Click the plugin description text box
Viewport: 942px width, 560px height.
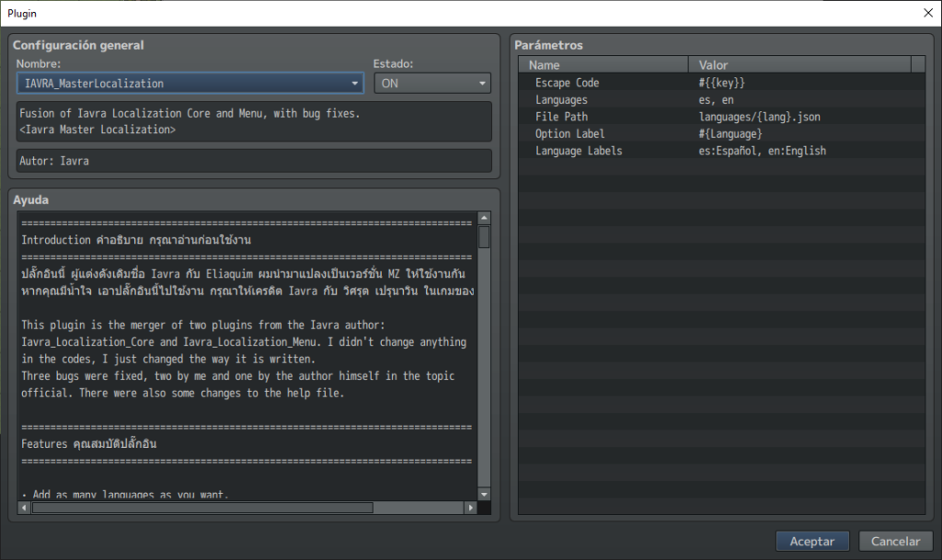pos(254,121)
